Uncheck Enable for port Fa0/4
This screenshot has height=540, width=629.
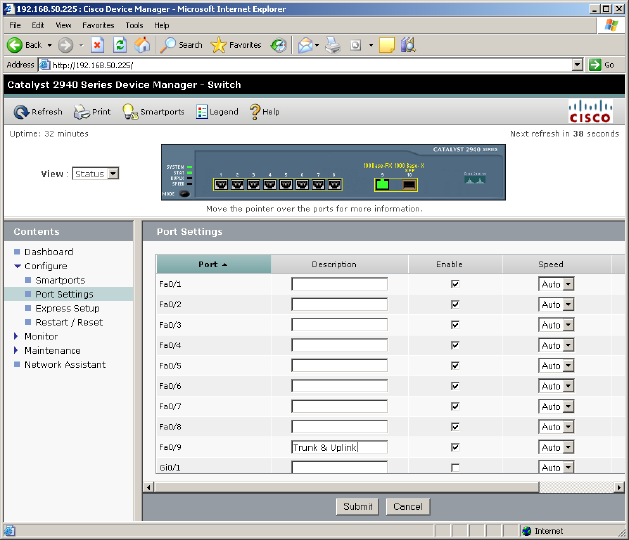click(455, 345)
